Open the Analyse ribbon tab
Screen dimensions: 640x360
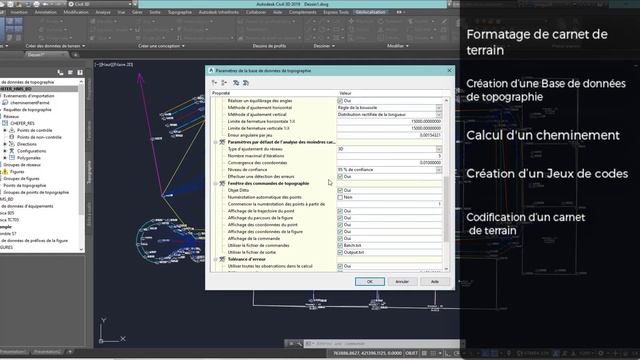pos(103,12)
